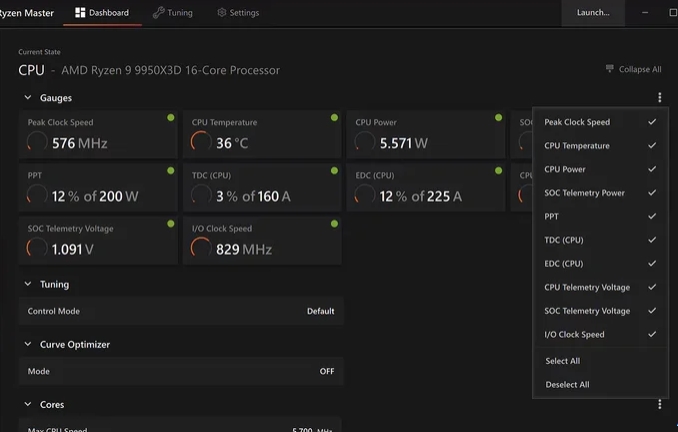
Task: Click green dot on CPU Temperature card
Action: tap(334, 118)
